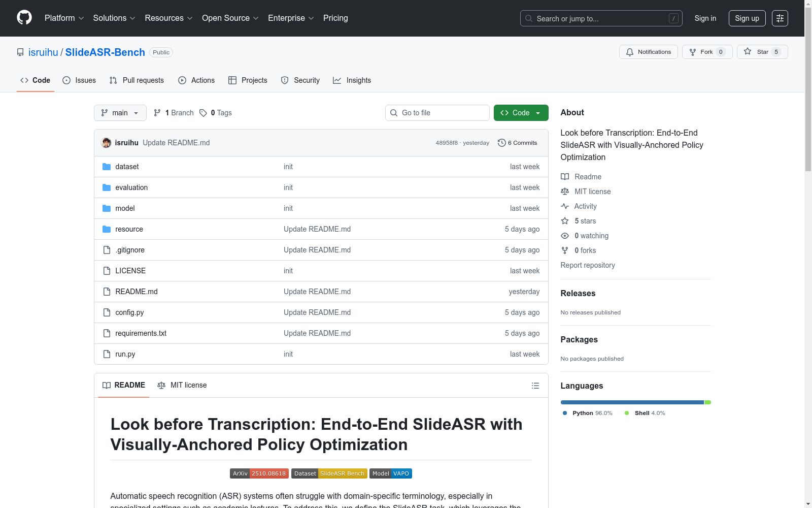Click the Activity pulse icon
The width and height of the screenshot is (812, 508).
pyautogui.click(x=565, y=206)
